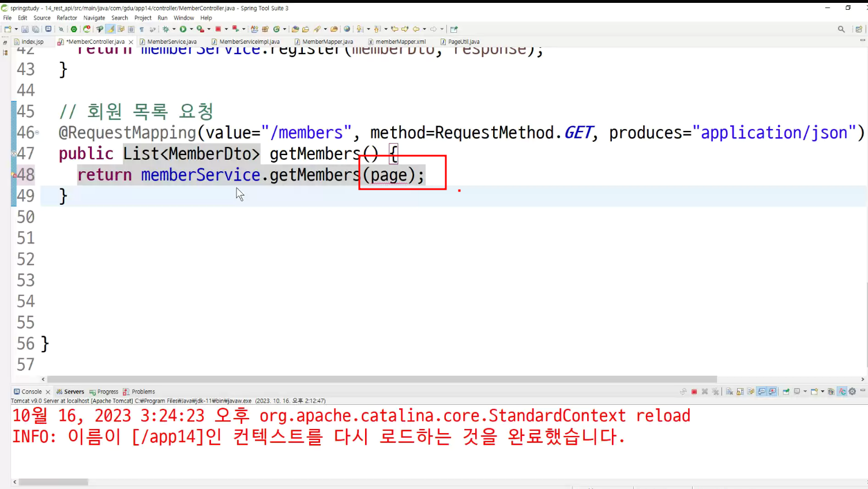Open the Open Perspective icon
The image size is (868, 489).
(859, 29)
